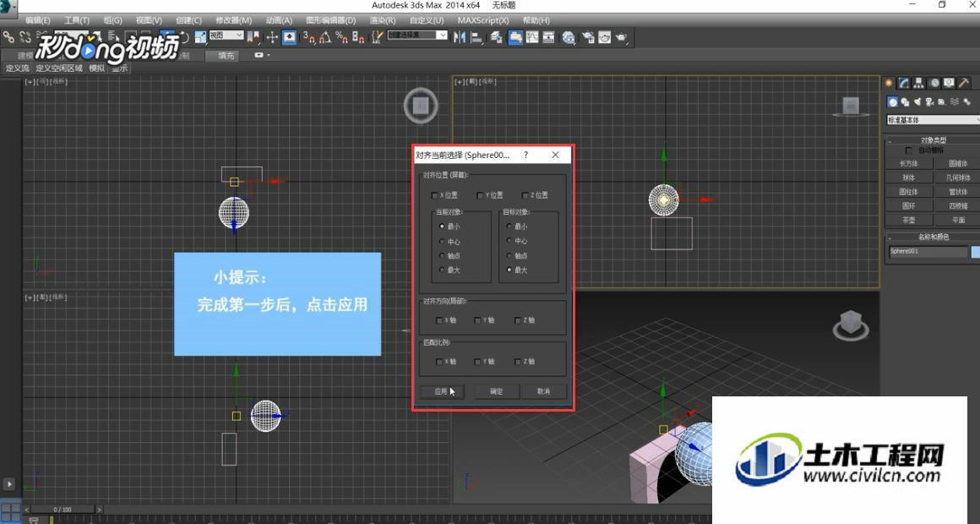Open the 渲染(R) menu
Viewport: 980px width, 524px height.
383,20
